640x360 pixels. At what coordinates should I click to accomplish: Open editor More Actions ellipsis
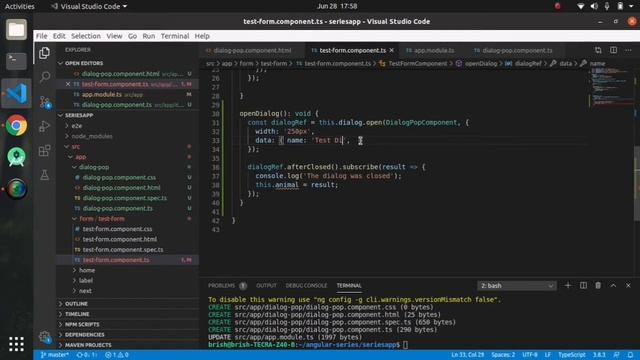tap(628, 50)
